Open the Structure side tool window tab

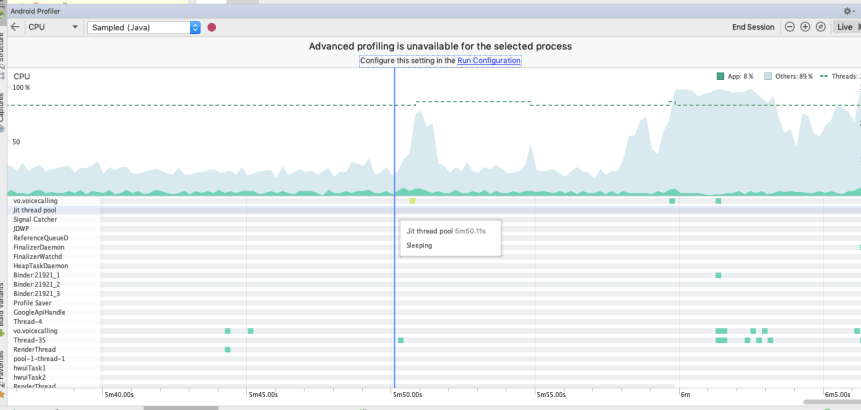(x=2, y=56)
